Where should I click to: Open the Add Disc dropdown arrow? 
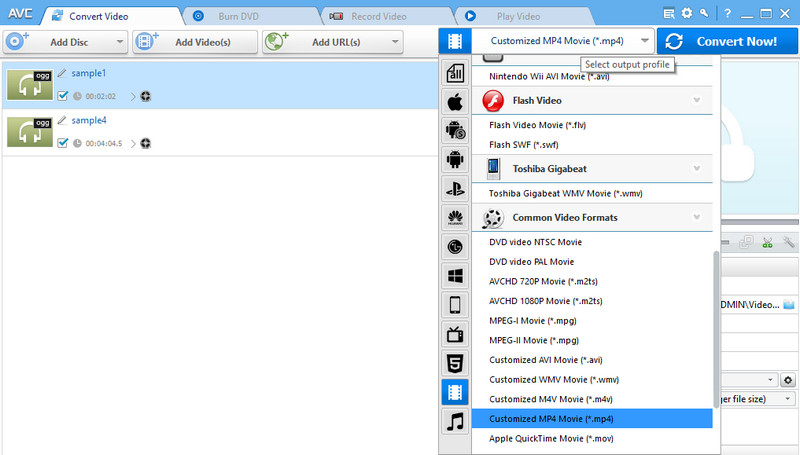coord(119,42)
